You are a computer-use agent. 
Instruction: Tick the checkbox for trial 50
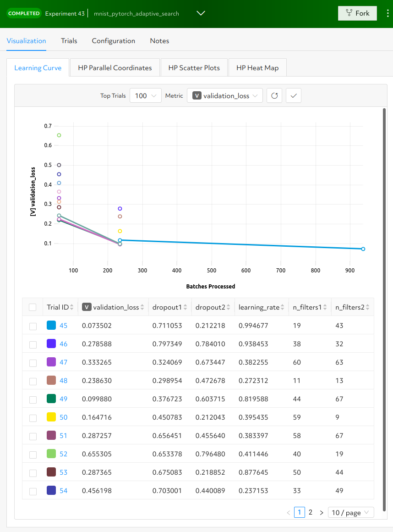pos(33,418)
